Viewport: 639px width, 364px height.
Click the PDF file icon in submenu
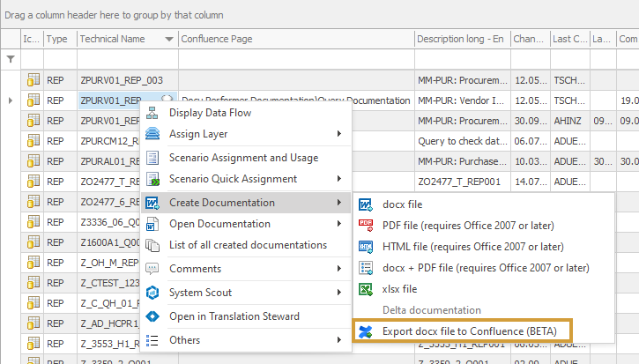[366, 225]
